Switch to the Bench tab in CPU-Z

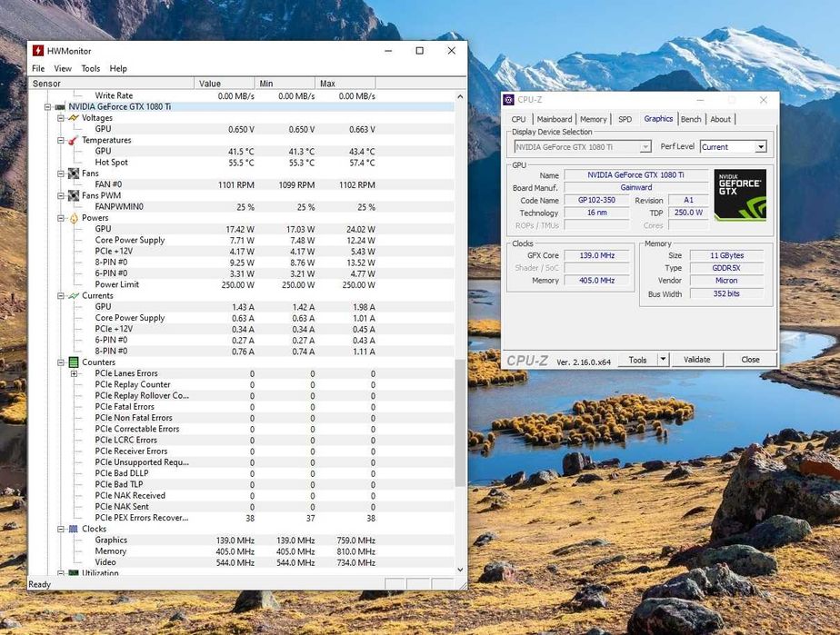tap(691, 119)
